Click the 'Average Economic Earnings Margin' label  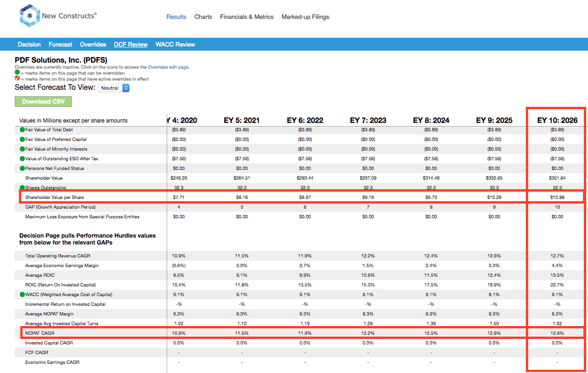click(x=62, y=265)
